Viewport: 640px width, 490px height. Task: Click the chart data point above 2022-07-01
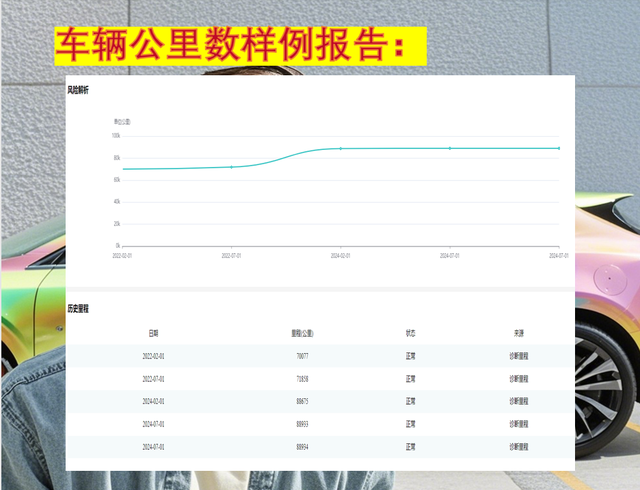(232, 167)
